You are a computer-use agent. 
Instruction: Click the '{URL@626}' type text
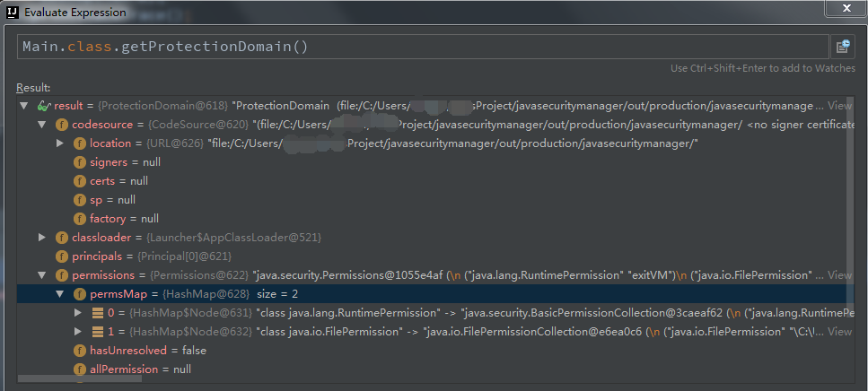pos(175,143)
